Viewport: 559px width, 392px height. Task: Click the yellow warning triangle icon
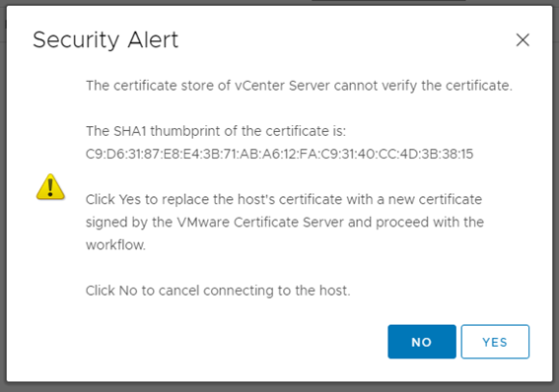(x=50, y=187)
